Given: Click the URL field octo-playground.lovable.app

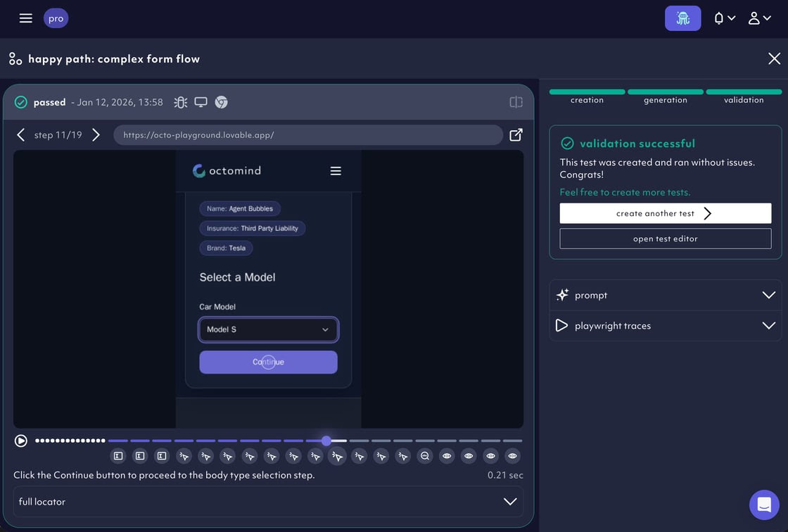Looking at the screenshot, I should pos(308,135).
